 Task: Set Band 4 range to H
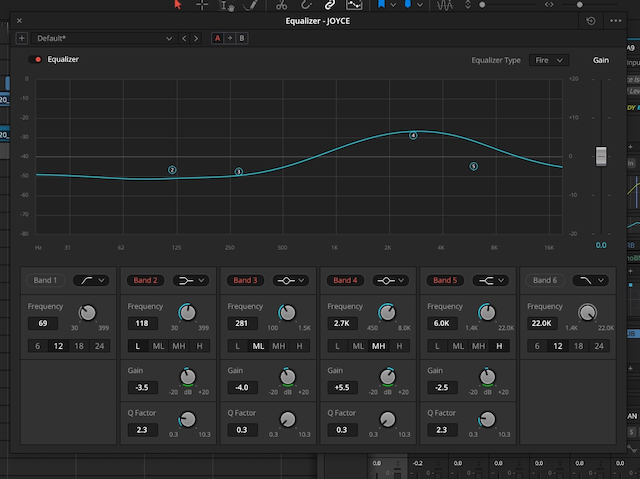pos(399,346)
